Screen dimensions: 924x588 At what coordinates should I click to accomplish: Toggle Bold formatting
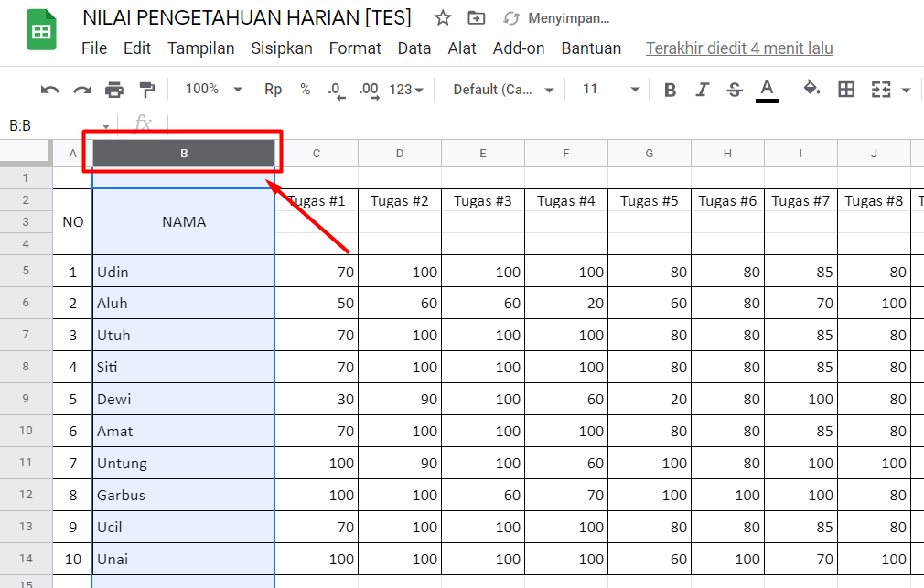(x=670, y=90)
